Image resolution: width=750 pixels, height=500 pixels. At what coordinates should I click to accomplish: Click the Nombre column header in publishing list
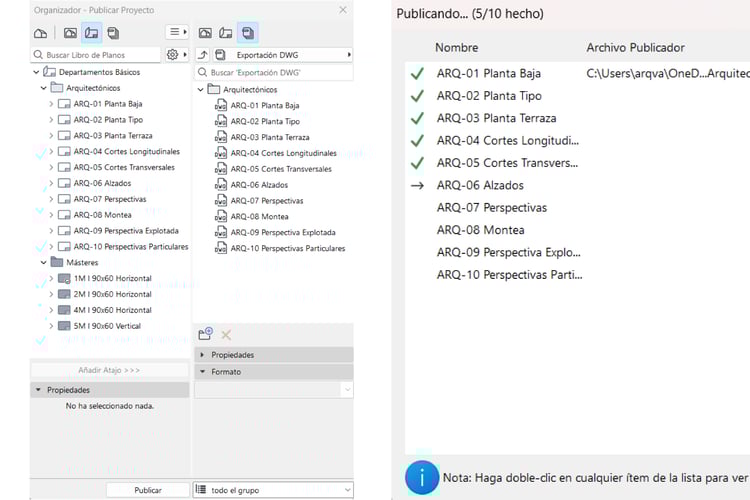pos(456,48)
